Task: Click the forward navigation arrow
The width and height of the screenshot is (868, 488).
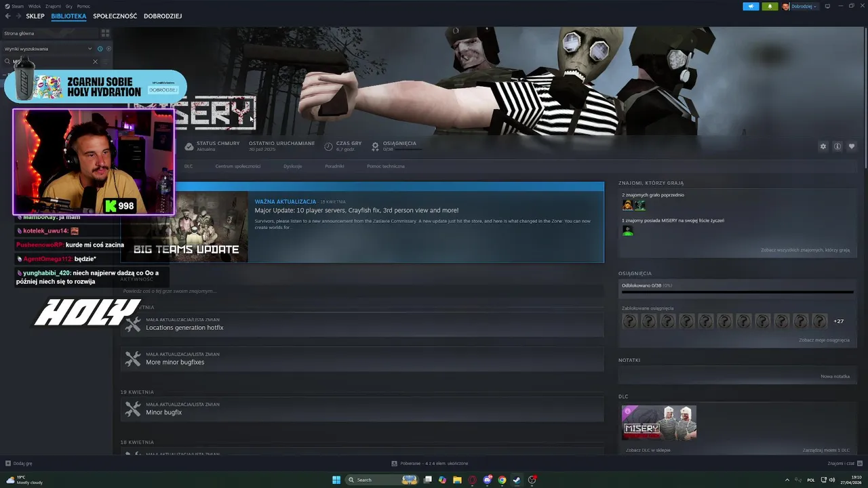Action: (x=18, y=16)
